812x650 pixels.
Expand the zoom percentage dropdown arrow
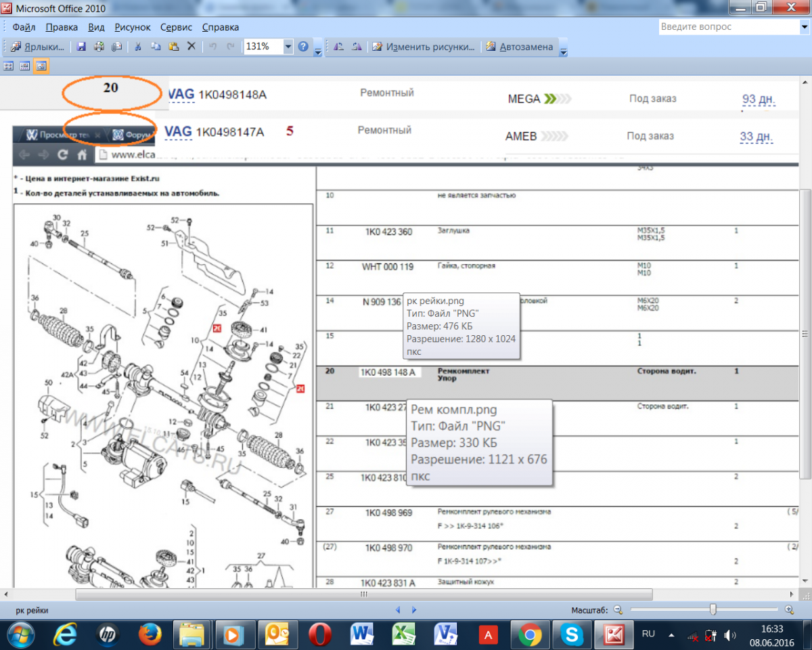[x=288, y=47]
